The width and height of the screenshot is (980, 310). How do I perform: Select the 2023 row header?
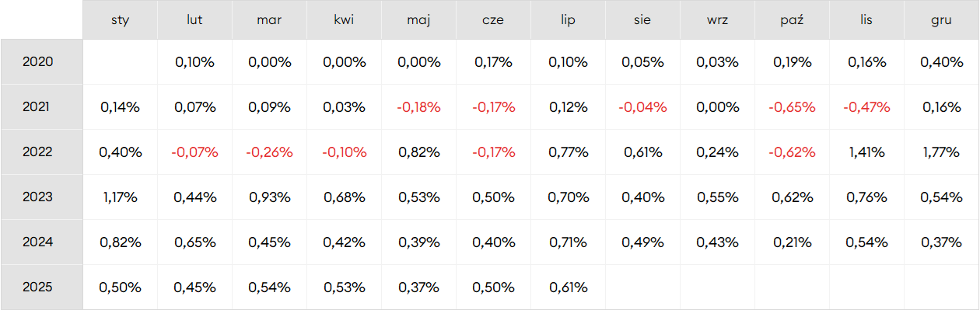pos(41,197)
